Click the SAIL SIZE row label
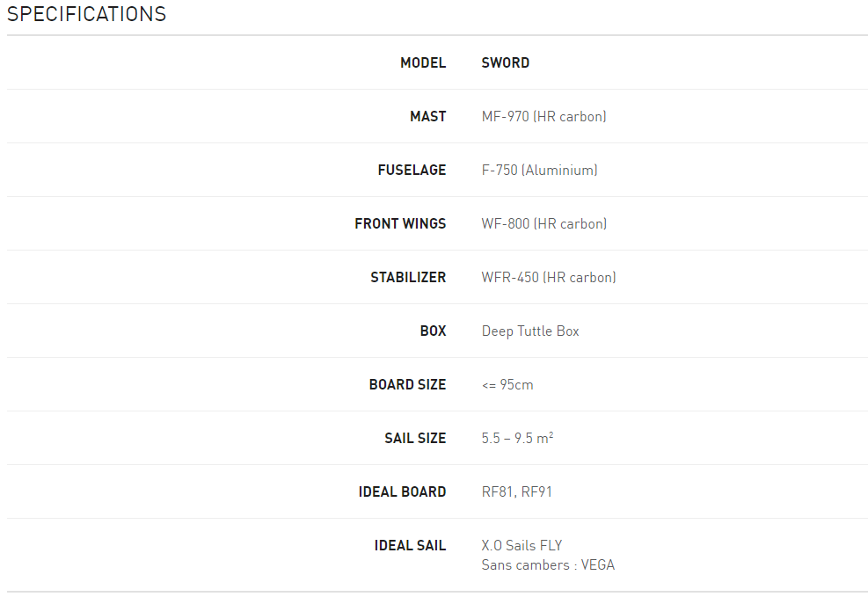Screen dimensions: 868x604 [415, 439]
